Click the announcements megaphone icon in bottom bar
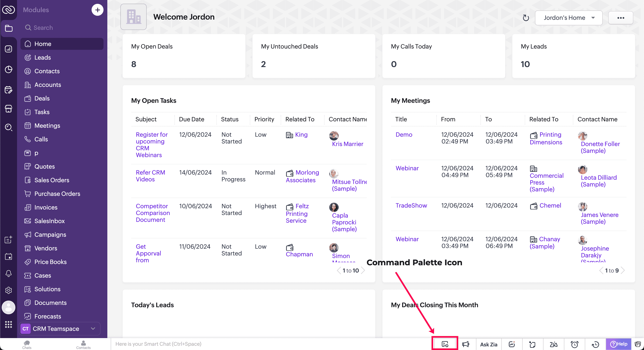Screen dimensions: 644x350 pyautogui.click(x=466, y=344)
